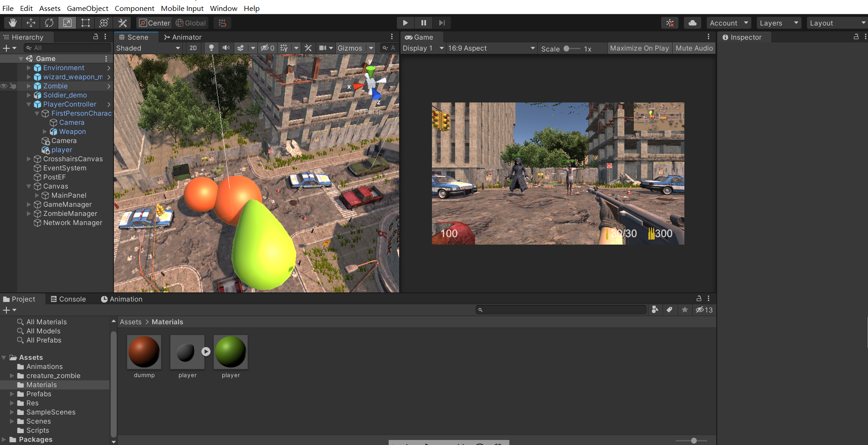Image resolution: width=868 pixels, height=445 pixels.
Task: Toggle hidden objects visibility in scene
Action: point(267,48)
